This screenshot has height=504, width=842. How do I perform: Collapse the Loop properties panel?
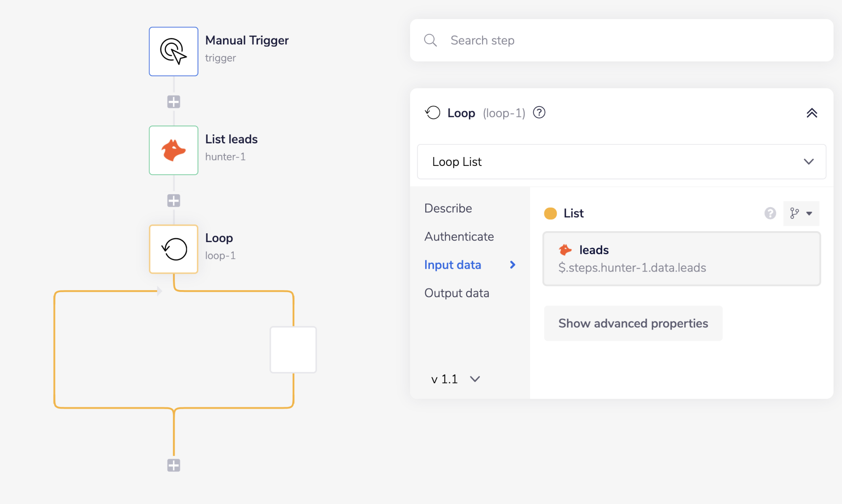coord(812,113)
